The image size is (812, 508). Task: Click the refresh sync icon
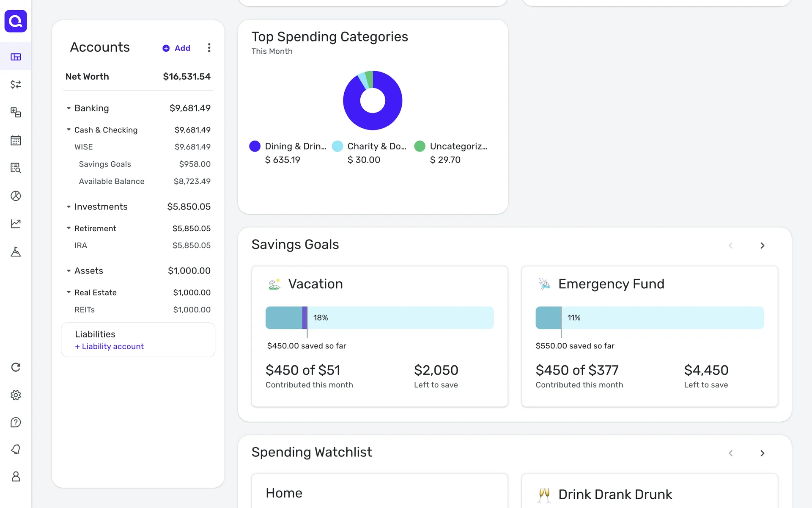coord(16,367)
